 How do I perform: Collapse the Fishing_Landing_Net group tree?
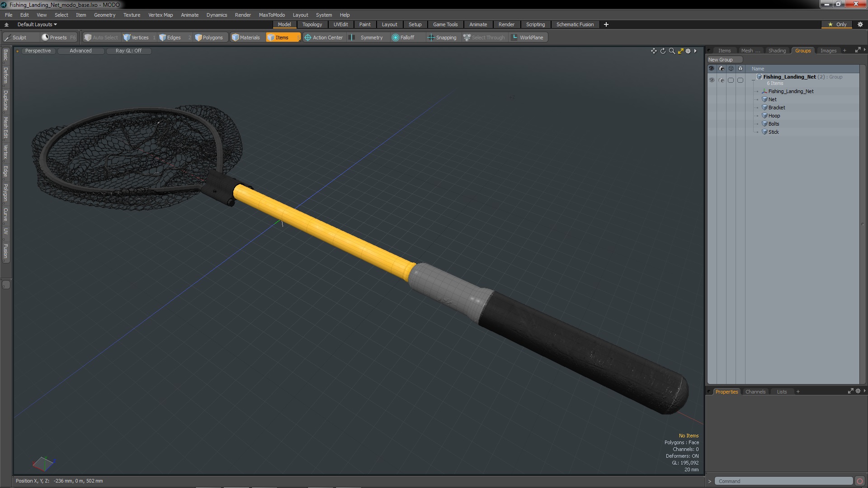pyautogui.click(x=753, y=80)
